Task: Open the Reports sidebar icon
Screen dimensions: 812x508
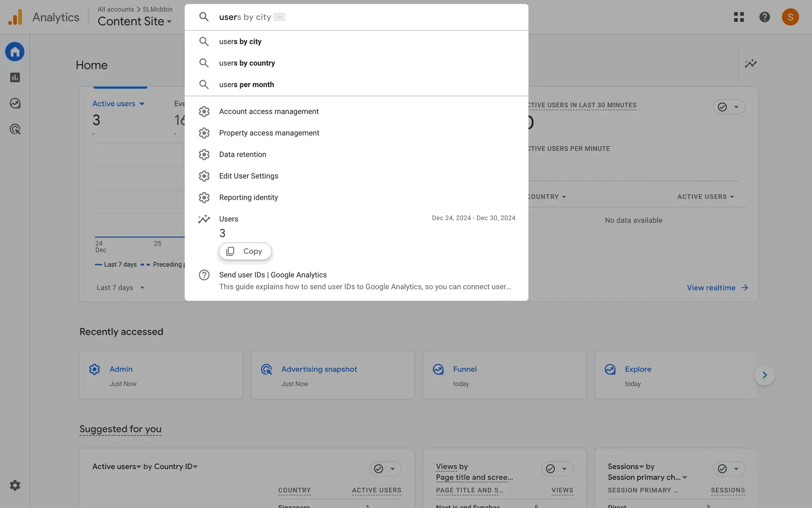Action: click(x=15, y=77)
